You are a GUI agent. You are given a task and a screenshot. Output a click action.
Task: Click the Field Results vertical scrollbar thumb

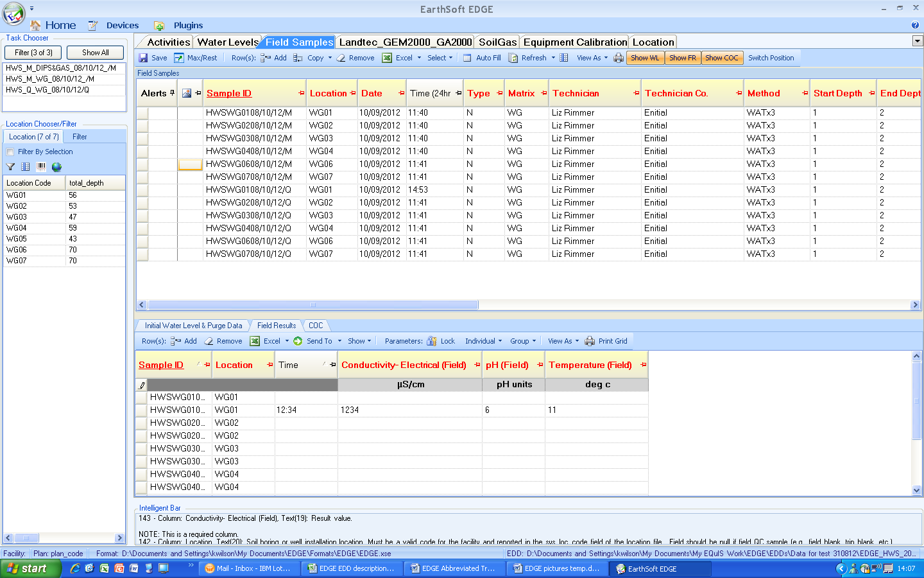[916, 401]
